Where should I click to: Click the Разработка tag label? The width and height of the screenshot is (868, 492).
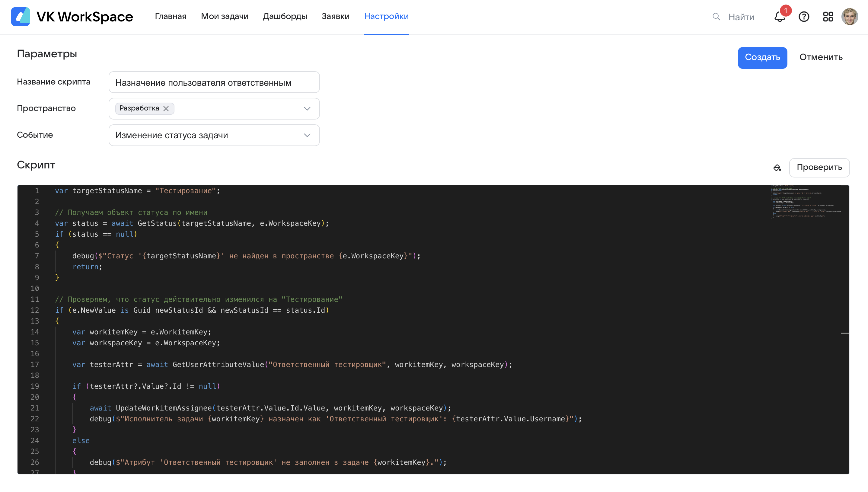pyautogui.click(x=139, y=108)
